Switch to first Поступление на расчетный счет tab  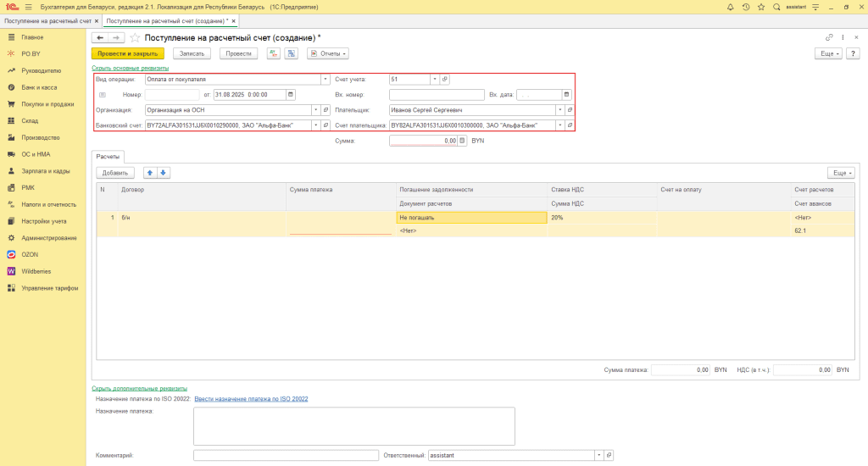[47, 21]
